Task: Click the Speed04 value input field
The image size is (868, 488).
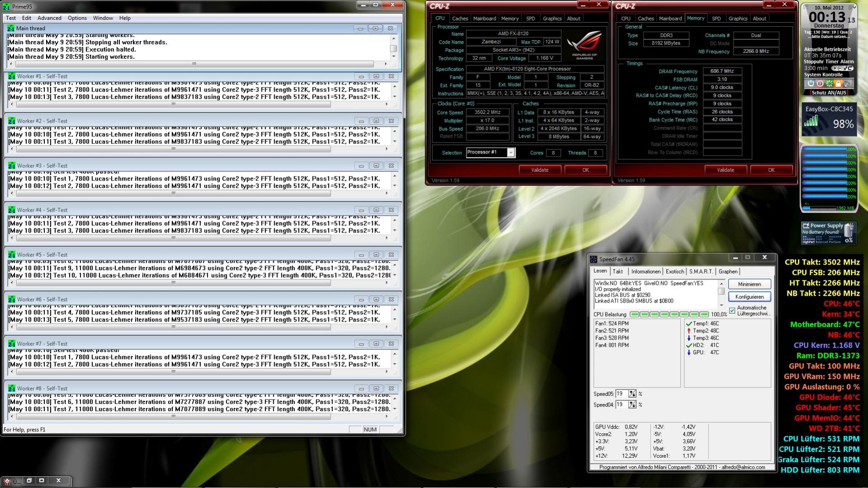Action: click(x=621, y=405)
